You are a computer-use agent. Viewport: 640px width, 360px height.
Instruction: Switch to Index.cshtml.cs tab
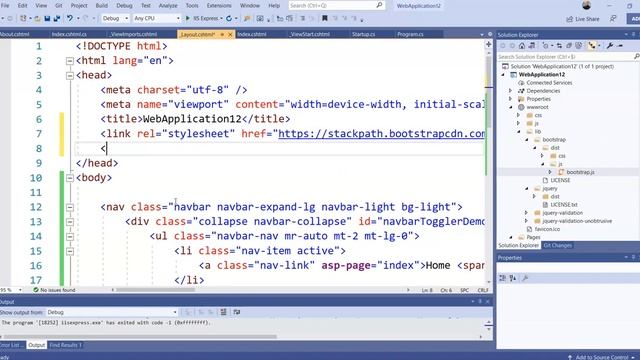69,34
